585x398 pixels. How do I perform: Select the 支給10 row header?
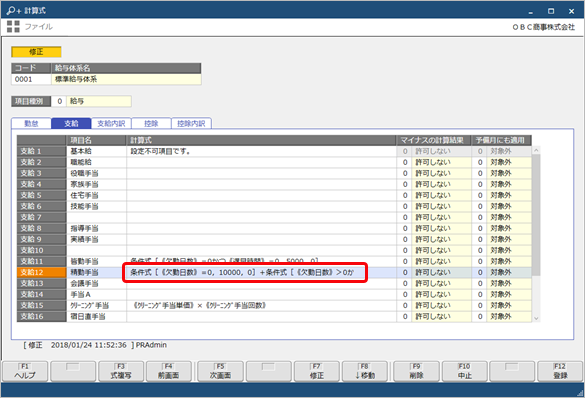click(41, 250)
